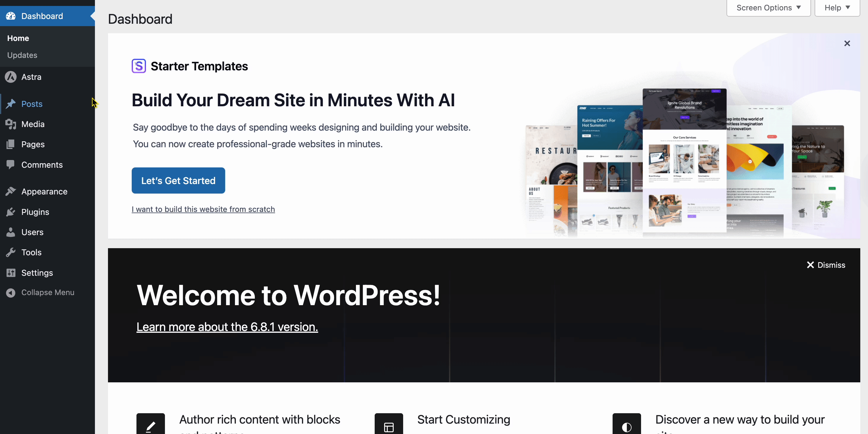
Task: Click the Starter Templates logo icon
Action: tap(139, 66)
